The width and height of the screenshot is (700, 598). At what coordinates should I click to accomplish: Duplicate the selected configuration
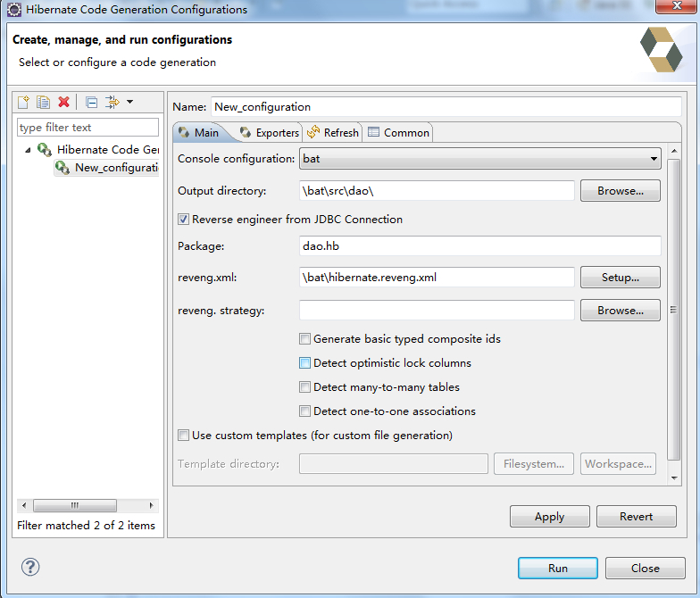click(43, 102)
